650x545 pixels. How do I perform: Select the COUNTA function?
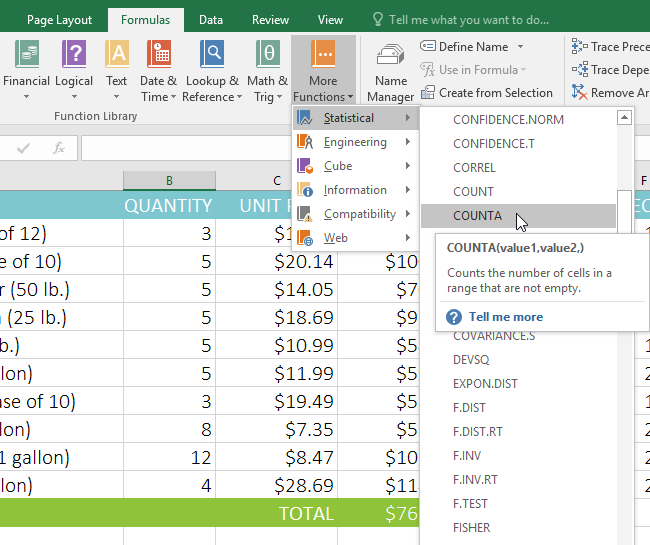pos(477,216)
